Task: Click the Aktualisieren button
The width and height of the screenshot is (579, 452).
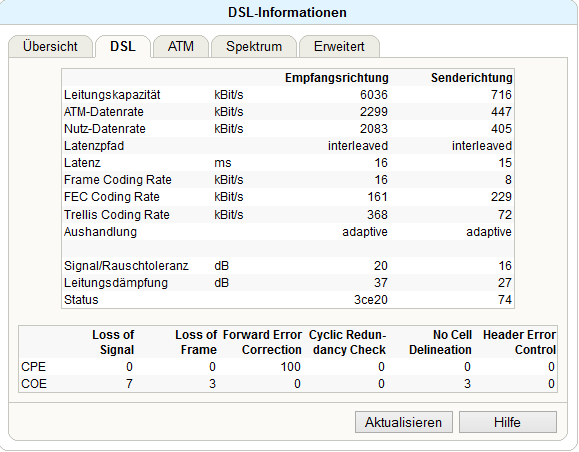Action: click(x=404, y=422)
